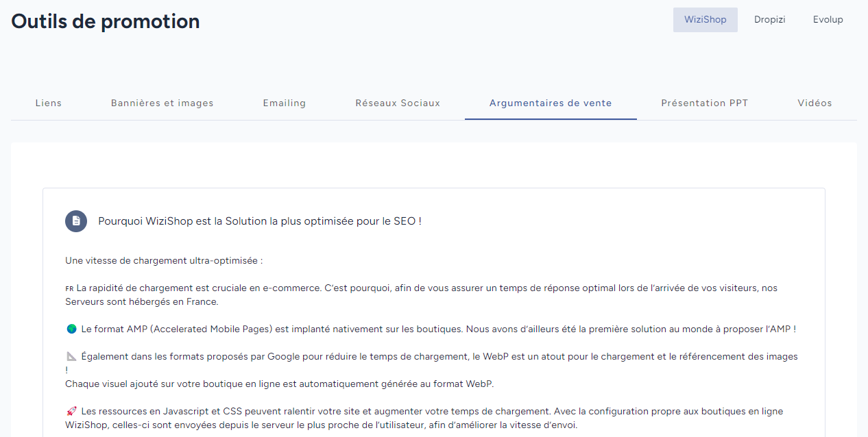Viewport: 868px width, 437px height.
Task: Switch to the Vidéos tab
Action: click(815, 103)
